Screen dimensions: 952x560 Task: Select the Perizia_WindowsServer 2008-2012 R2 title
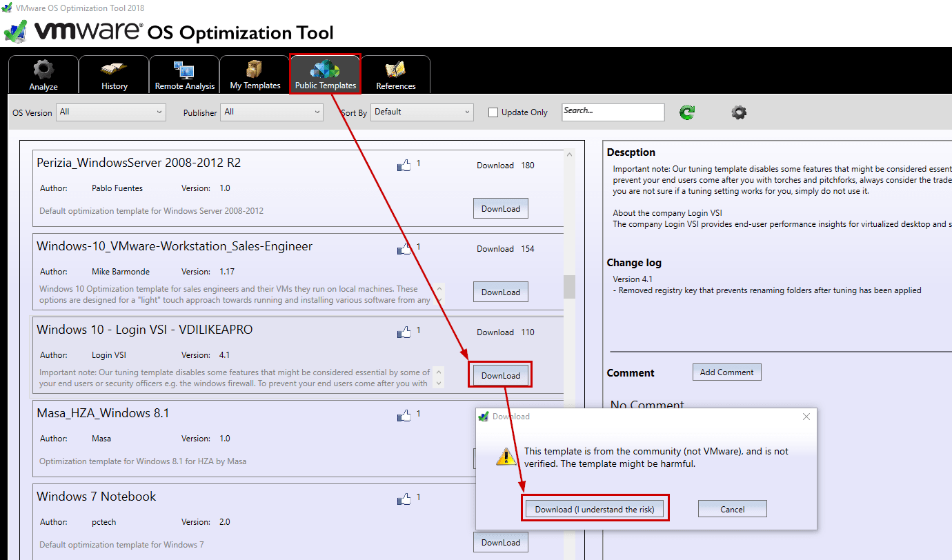click(x=139, y=163)
